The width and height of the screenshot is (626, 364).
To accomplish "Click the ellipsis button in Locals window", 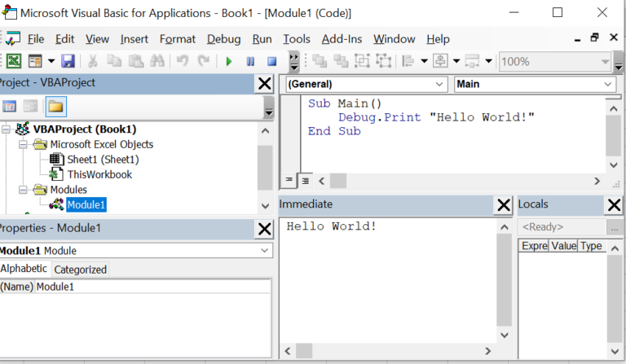I will pyautogui.click(x=613, y=227).
